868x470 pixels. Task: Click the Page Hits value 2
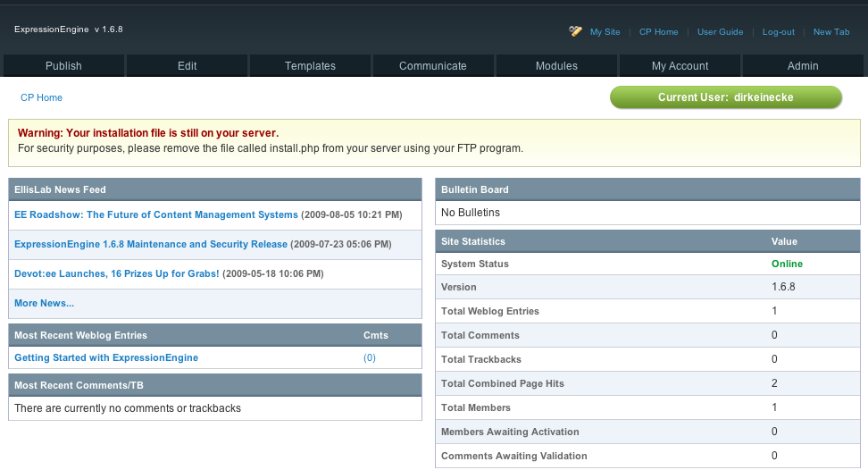coord(774,383)
